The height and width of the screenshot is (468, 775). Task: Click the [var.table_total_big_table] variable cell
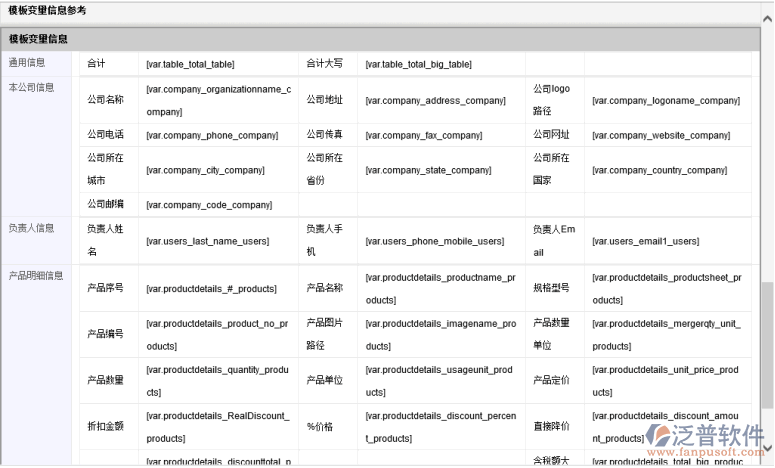pos(418,64)
